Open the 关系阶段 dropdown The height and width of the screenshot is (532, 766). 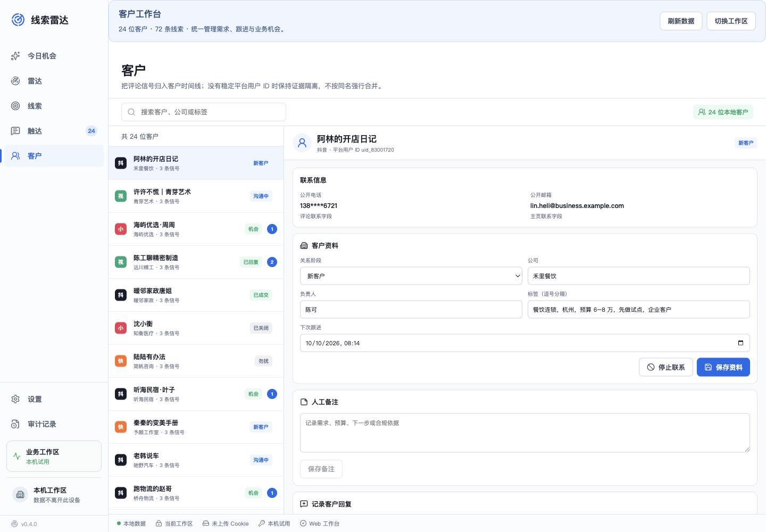click(x=411, y=276)
